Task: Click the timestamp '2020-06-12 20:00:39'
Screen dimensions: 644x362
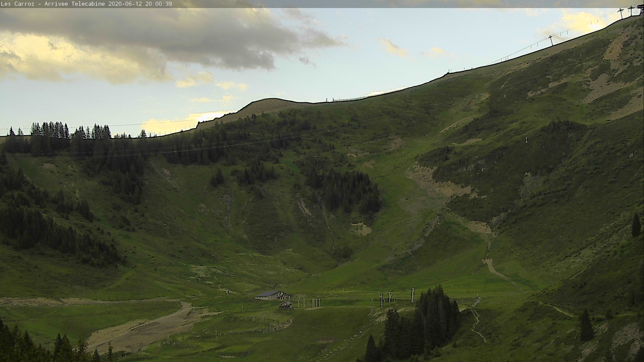Action: tap(140, 4)
